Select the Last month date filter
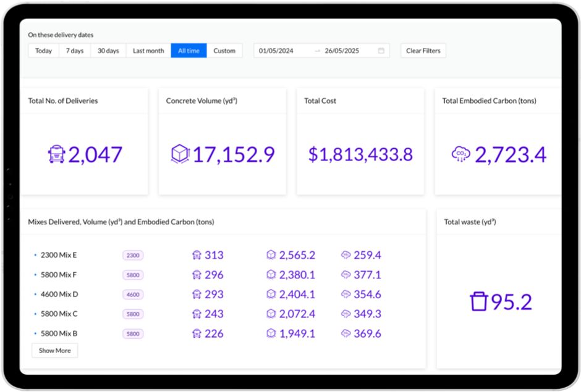 148,51
